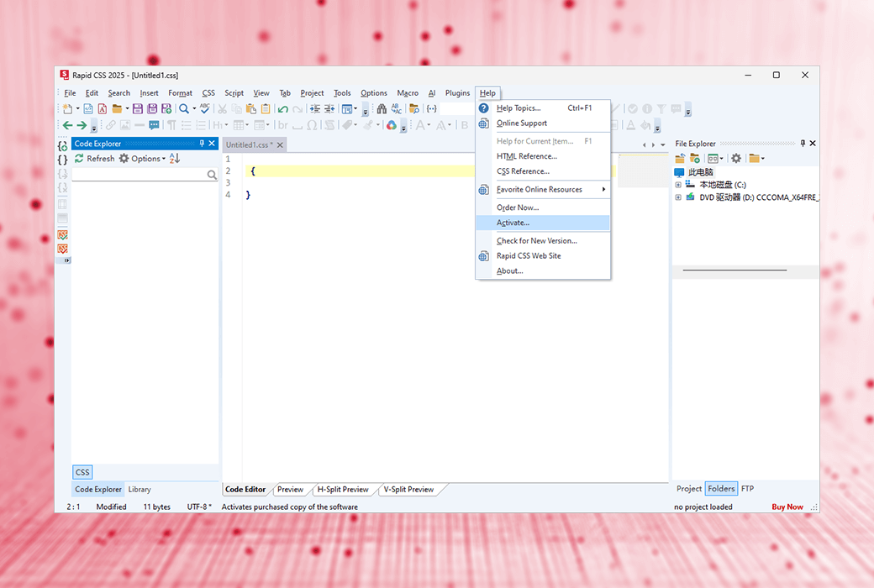The image size is (874, 588).
Task: Go forward with the green right arrow
Action: [x=82, y=125]
